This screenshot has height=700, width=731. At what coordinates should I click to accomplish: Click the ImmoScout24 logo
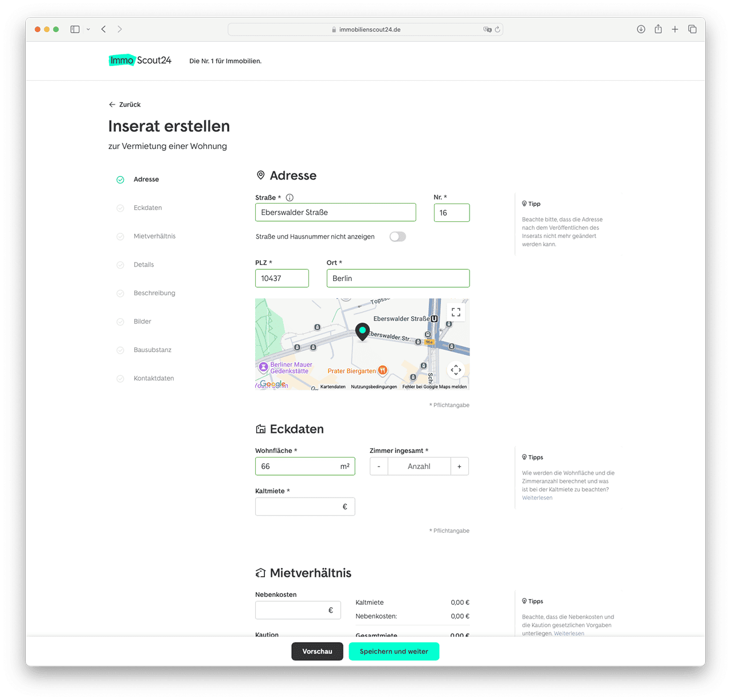[140, 60]
